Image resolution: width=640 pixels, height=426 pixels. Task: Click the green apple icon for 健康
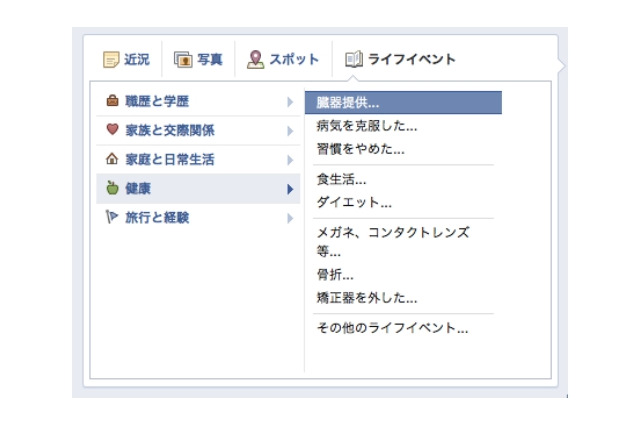[112, 188]
